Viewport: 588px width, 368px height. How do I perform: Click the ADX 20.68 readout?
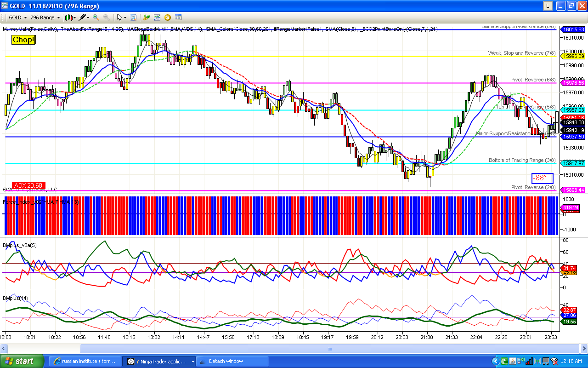pos(28,185)
